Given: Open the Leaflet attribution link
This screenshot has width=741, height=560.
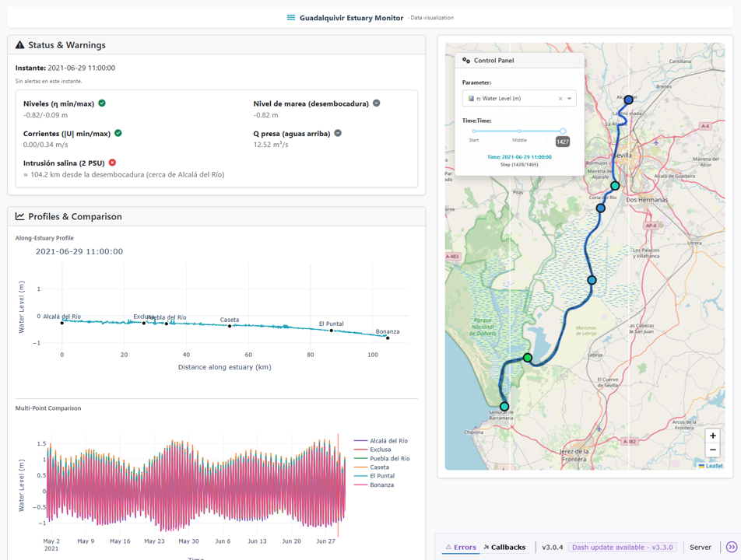Looking at the screenshot, I should pyautogui.click(x=711, y=466).
